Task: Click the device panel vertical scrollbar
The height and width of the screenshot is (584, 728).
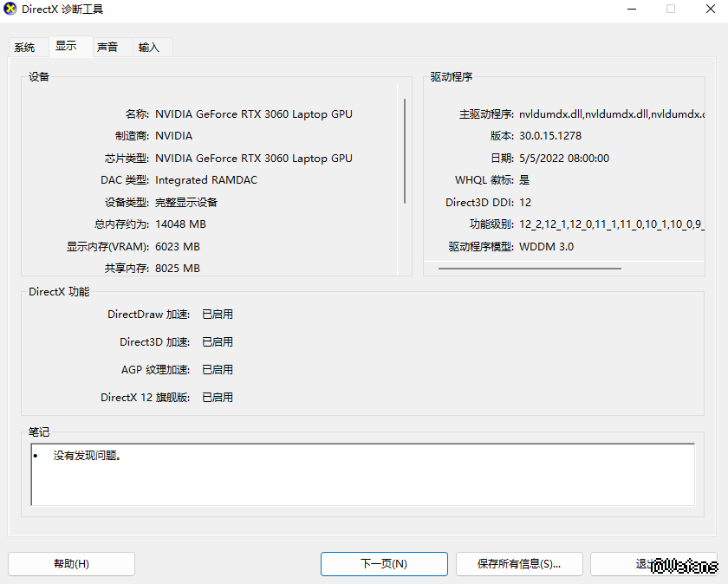Action: point(405,151)
